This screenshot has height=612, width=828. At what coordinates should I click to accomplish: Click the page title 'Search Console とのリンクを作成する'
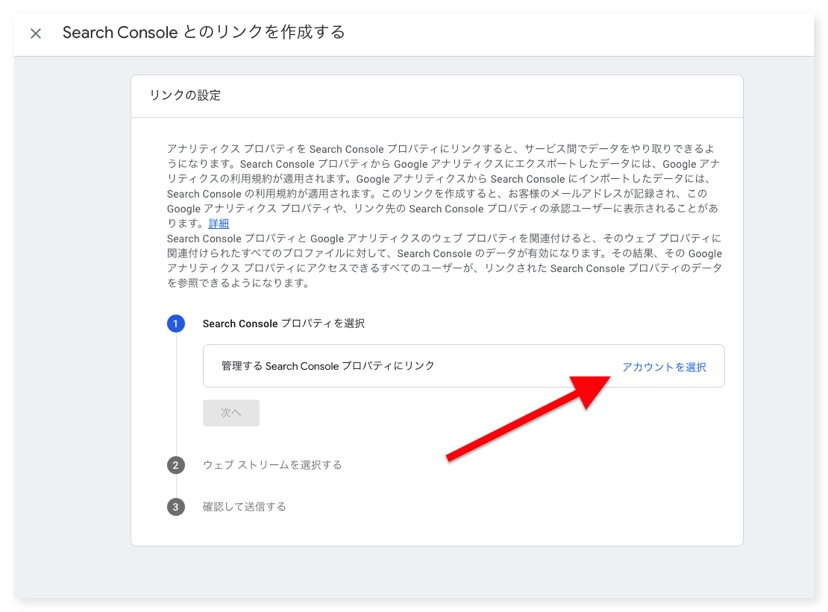click(204, 33)
